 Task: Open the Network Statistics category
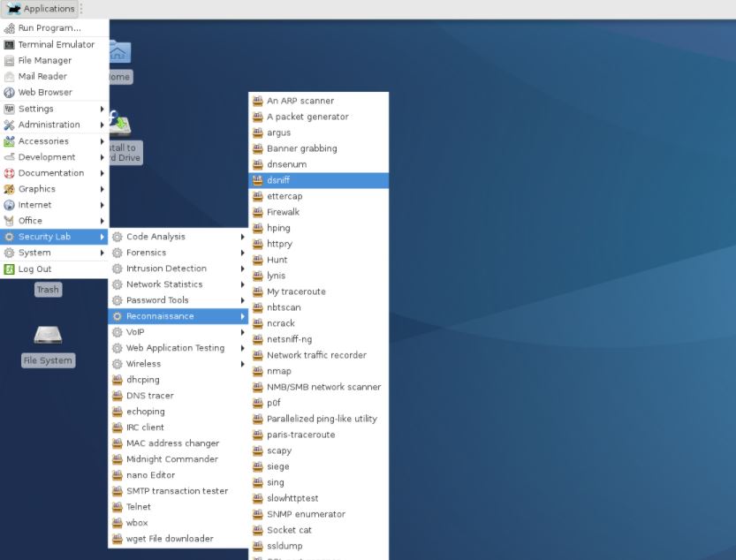[178, 284]
